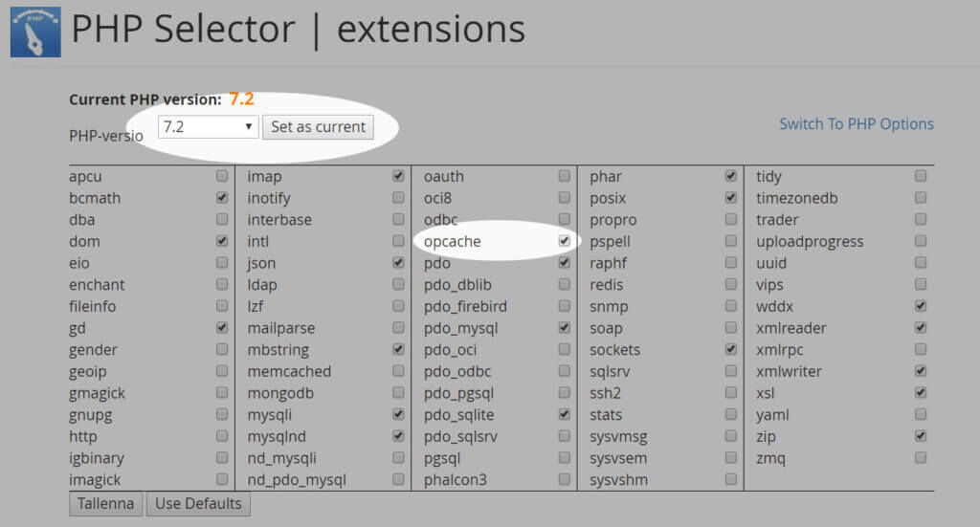The width and height of the screenshot is (980, 527).
Task: Open the Switch To PHP Options link
Action: [x=856, y=123]
